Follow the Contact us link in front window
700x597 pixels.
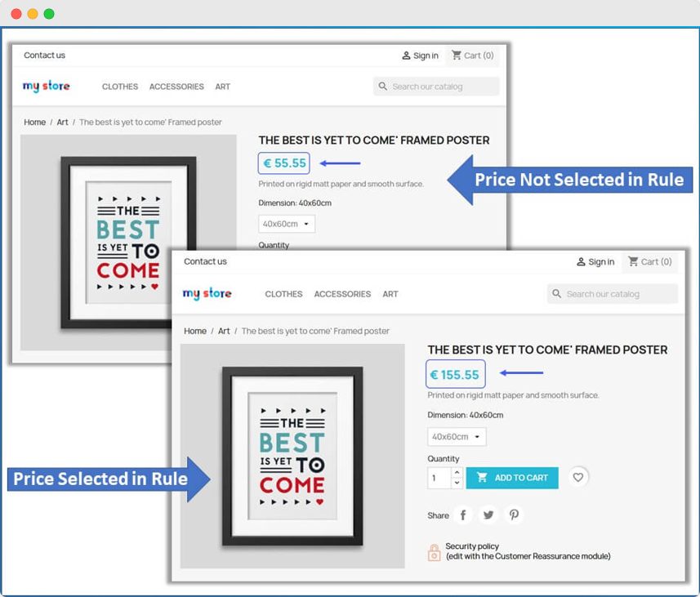tap(205, 262)
